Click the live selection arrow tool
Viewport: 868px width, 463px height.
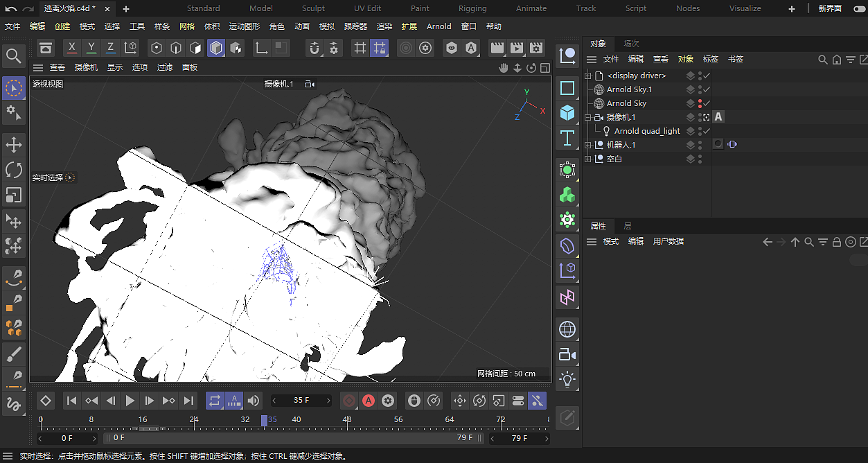click(x=13, y=88)
